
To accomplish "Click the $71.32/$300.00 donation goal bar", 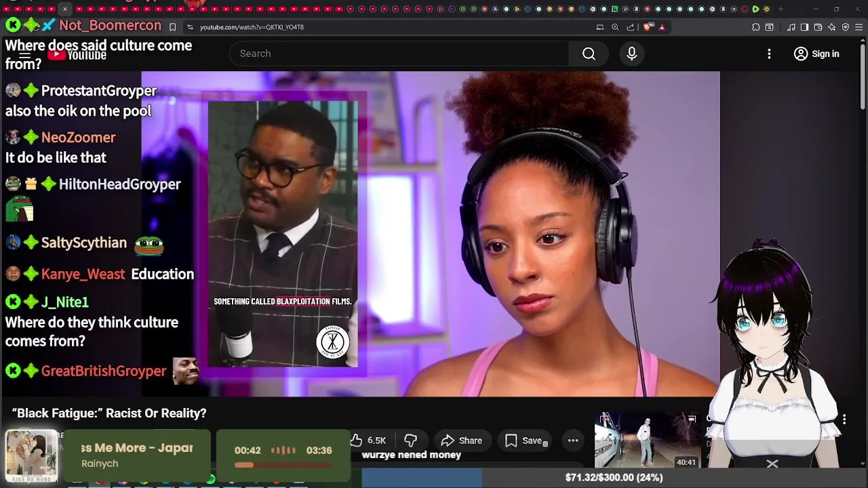I will (614, 477).
